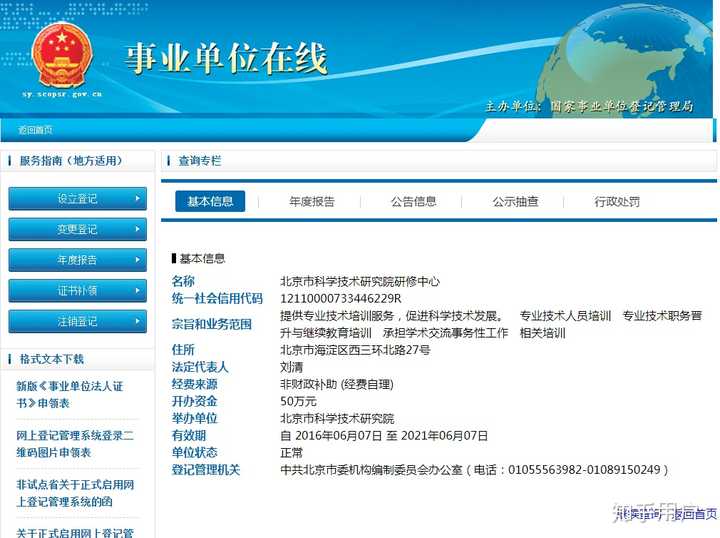The image size is (720, 538).
Task: Click arrow icon on 证书补领 button
Action: tap(137, 291)
